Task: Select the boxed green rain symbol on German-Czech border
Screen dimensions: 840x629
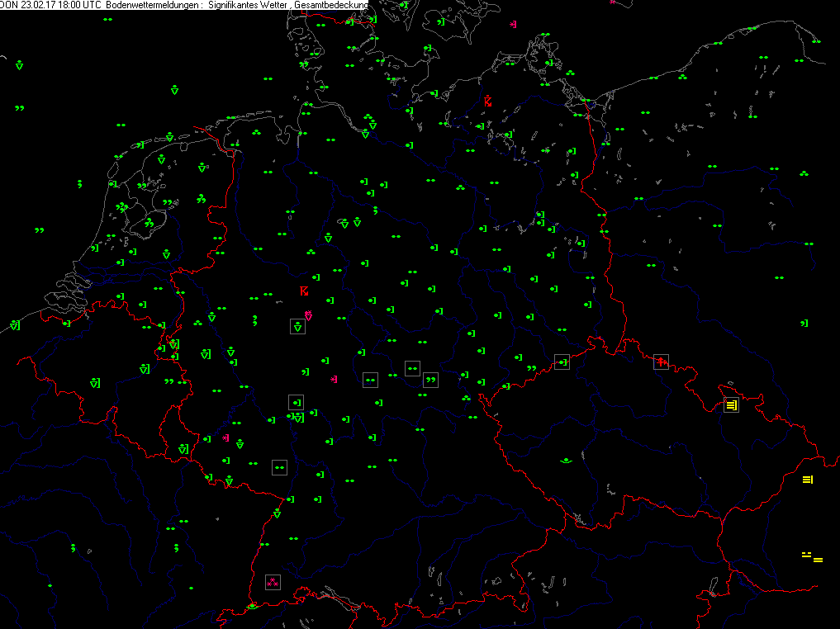Action: [562, 362]
